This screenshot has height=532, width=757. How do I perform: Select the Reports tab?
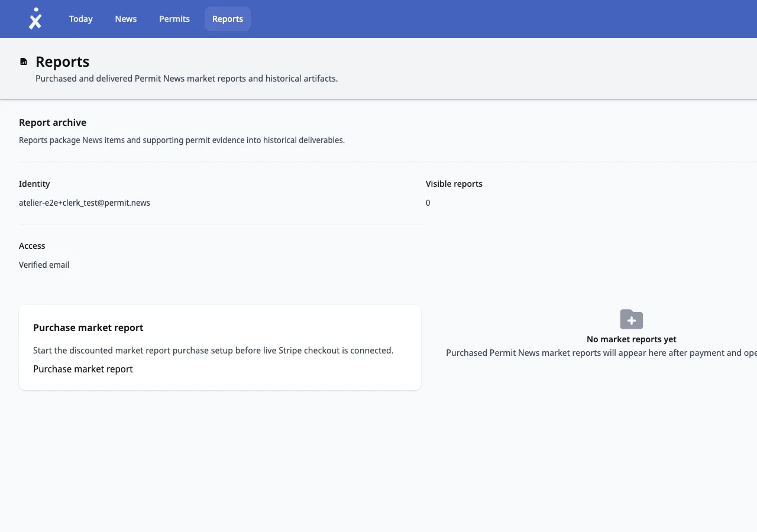228,19
